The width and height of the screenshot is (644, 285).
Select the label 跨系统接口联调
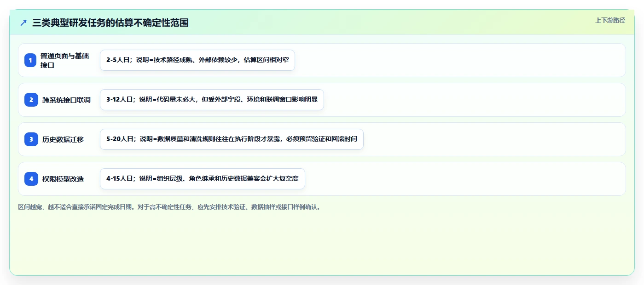[x=66, y=100]
